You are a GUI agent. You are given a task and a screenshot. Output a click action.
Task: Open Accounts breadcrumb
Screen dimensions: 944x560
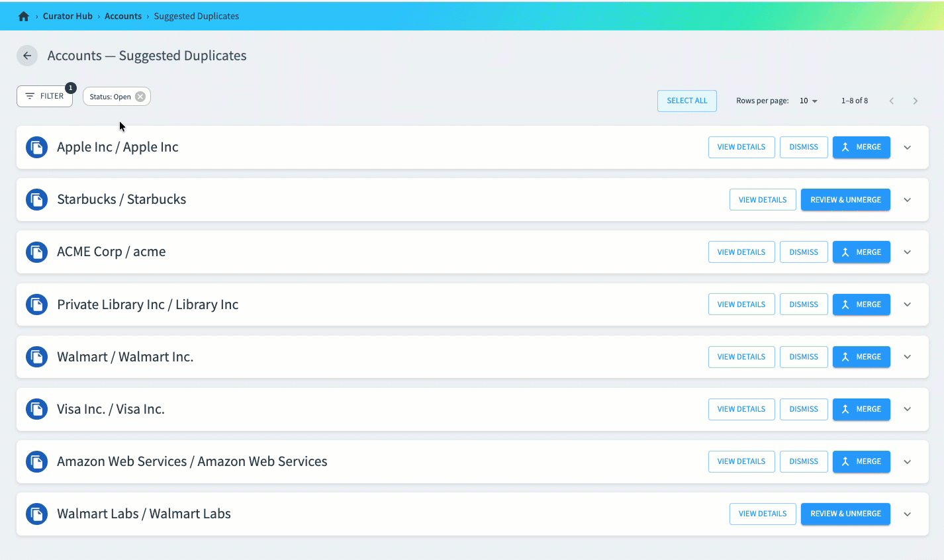coord(123,16)
